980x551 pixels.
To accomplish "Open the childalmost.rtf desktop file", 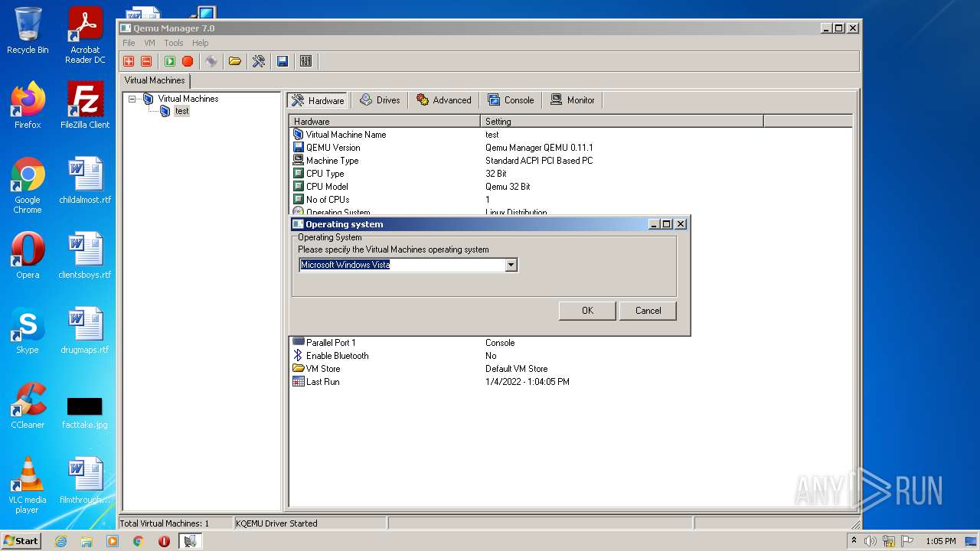I will [x=85, y=181].
